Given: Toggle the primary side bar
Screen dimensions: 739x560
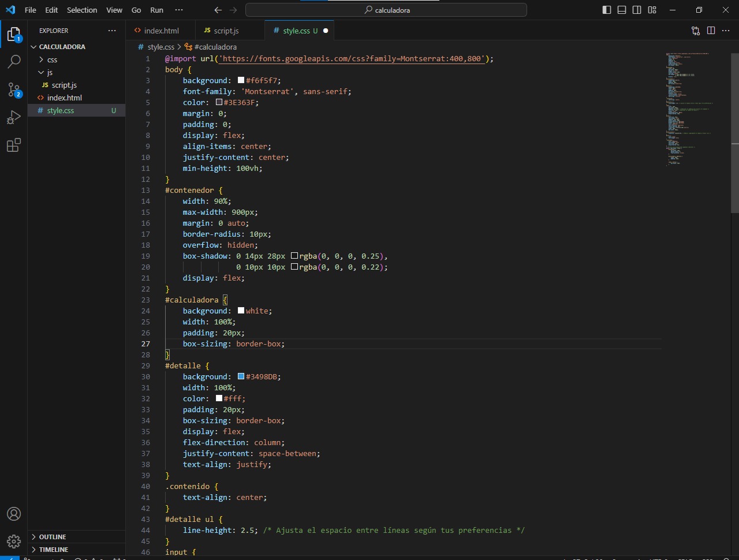Looking at the screenshot, I should [x=607, y=10].
